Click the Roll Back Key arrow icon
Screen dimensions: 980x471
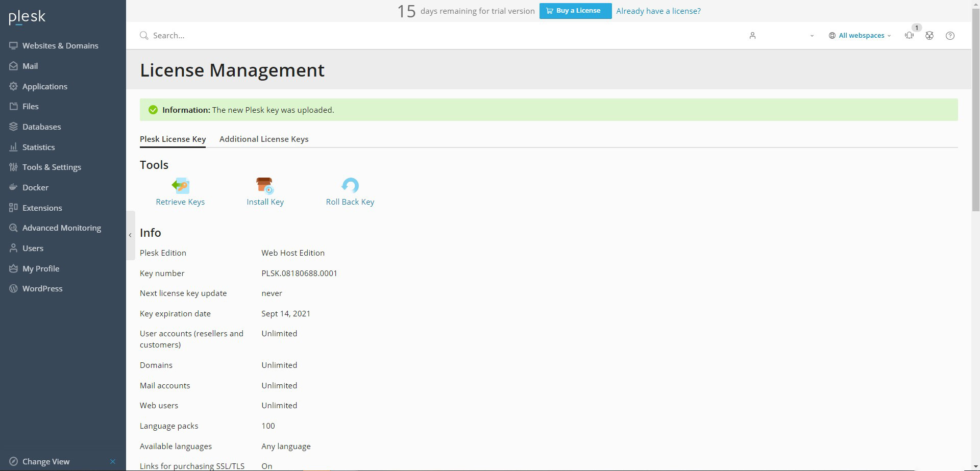coord(350,186)
